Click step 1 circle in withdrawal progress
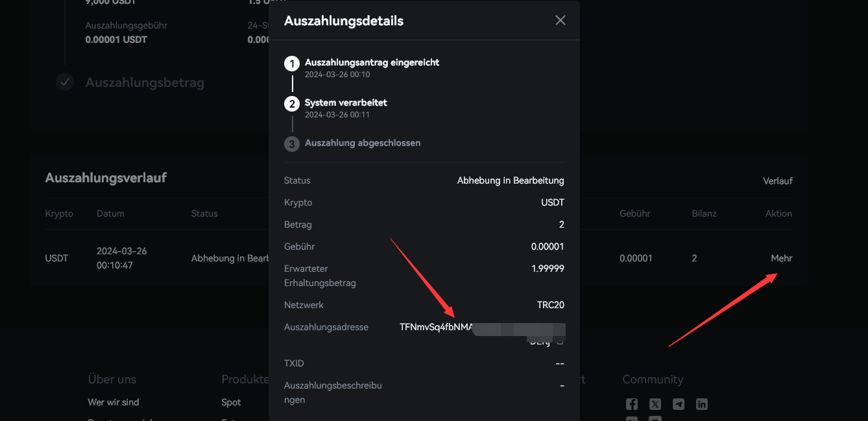The width and height of the screenshot is (868, 421). coord(292,64)
